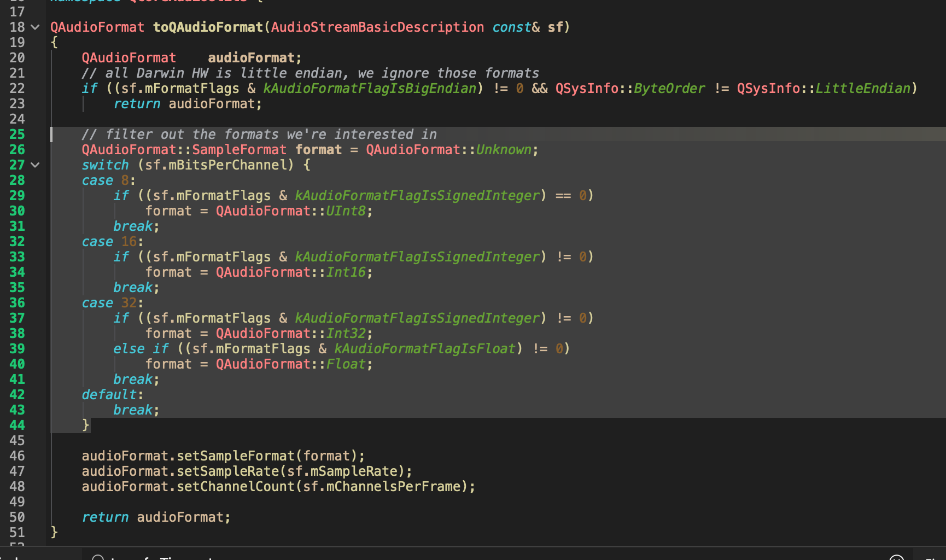Click the kAudioFormatFlagIsFloat constant
946x560 pixels.
tap(425, 349)
